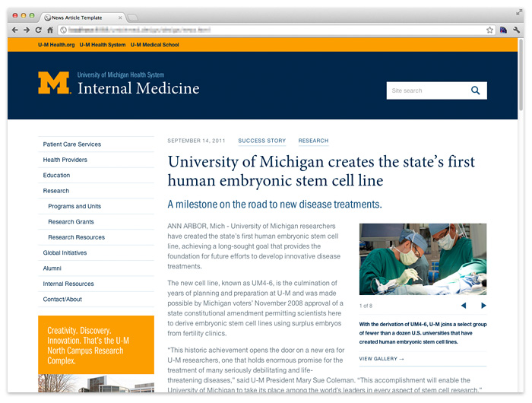The width and height of the screenshot is (532, 403).
Task: Click the RESEARCH category tag above headline
Action: tap(313, 141)
